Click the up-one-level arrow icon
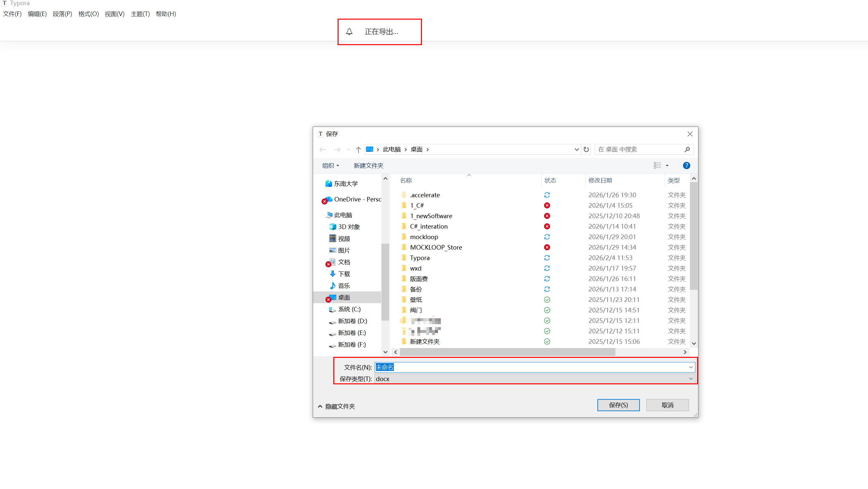868x489 pixels. pos(358,149)
